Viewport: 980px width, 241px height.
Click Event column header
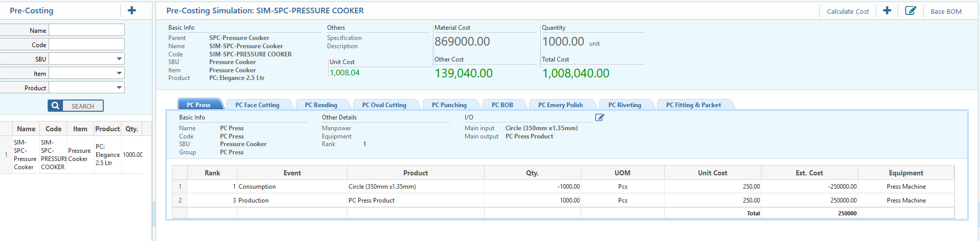[x=292, y=173]
